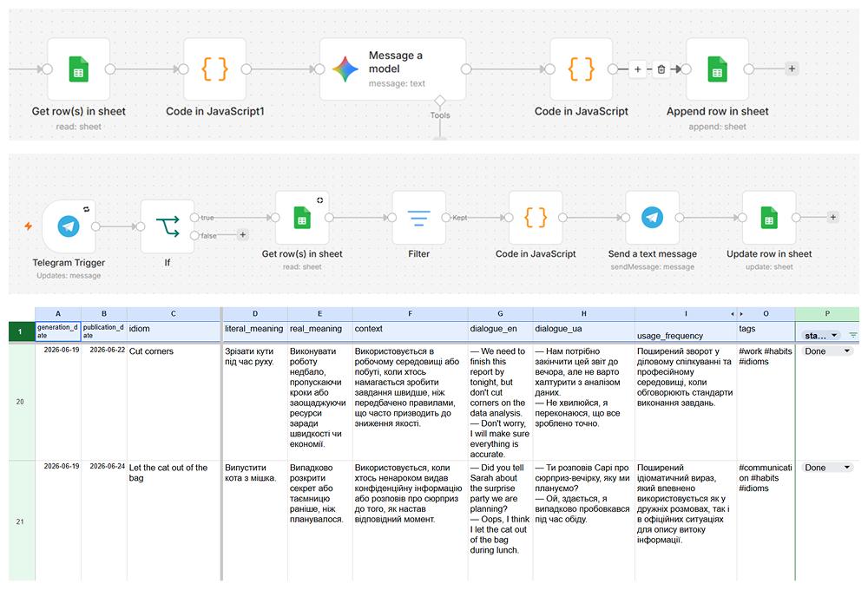Click the dialogue_en header cell
This screenshot has width=868, height=590.
click(501, 331)
